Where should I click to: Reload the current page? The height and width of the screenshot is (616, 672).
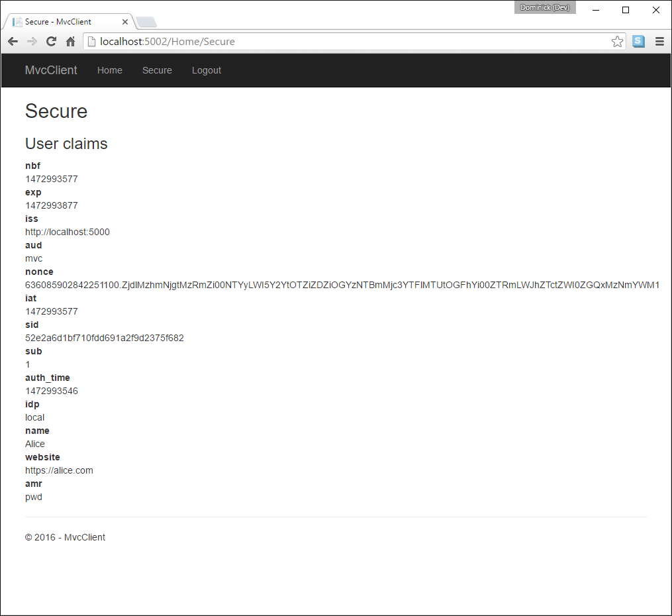coord(51,42)
